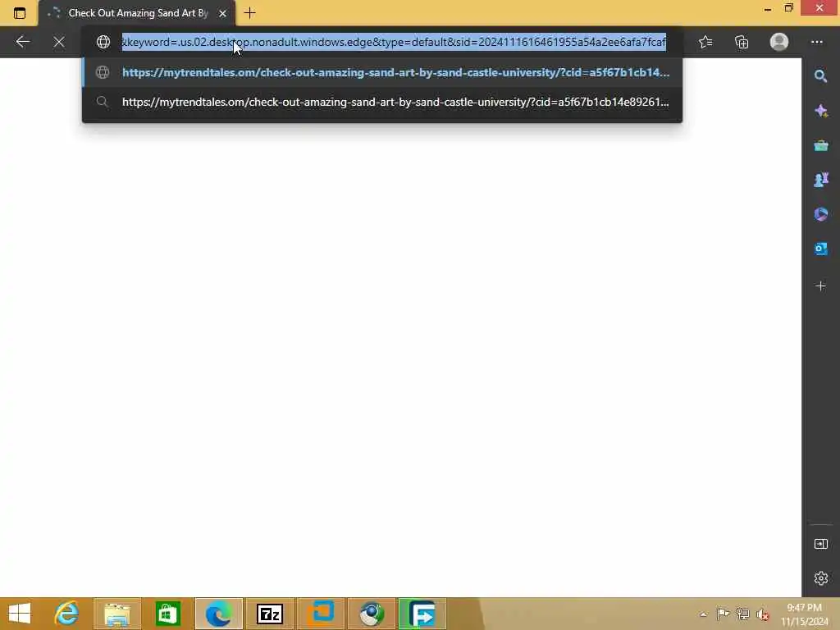Open 7-Zip from taskbar
840x630 pixels.
click(269, 614)
